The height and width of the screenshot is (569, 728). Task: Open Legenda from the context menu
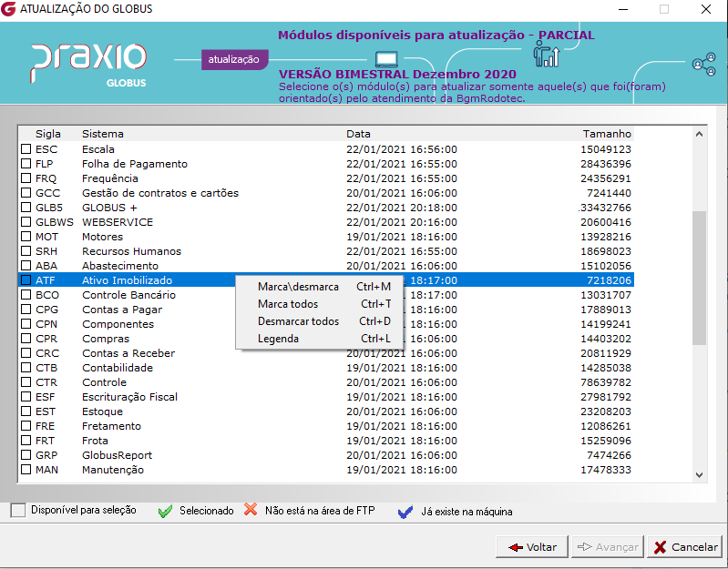pos(320,339)
